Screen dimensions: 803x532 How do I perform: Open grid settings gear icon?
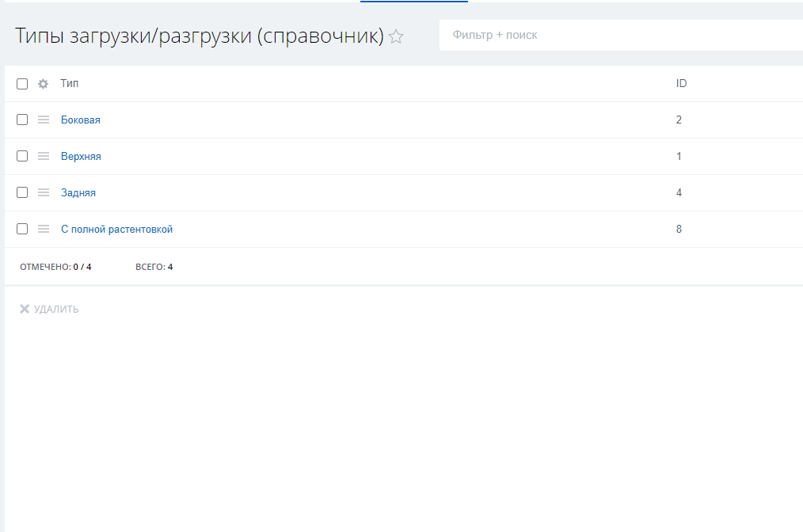(43, 83)
